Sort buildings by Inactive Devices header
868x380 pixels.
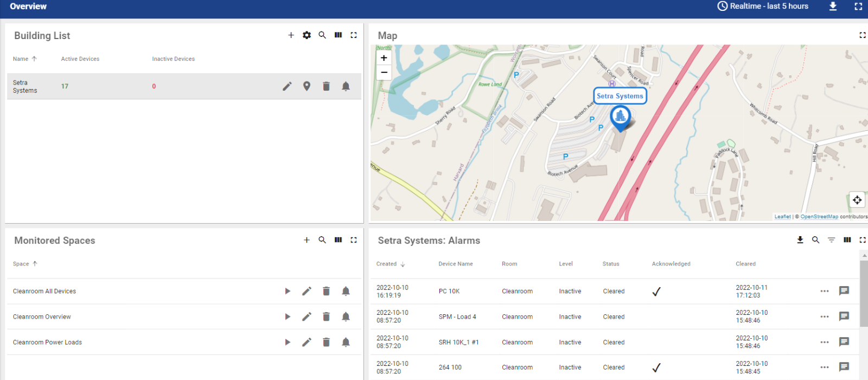173,59
